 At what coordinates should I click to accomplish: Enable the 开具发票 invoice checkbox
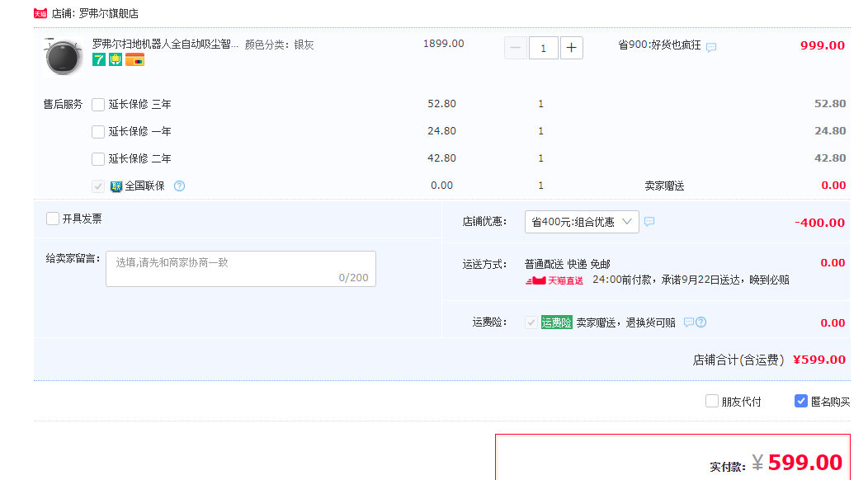[53, 219]
